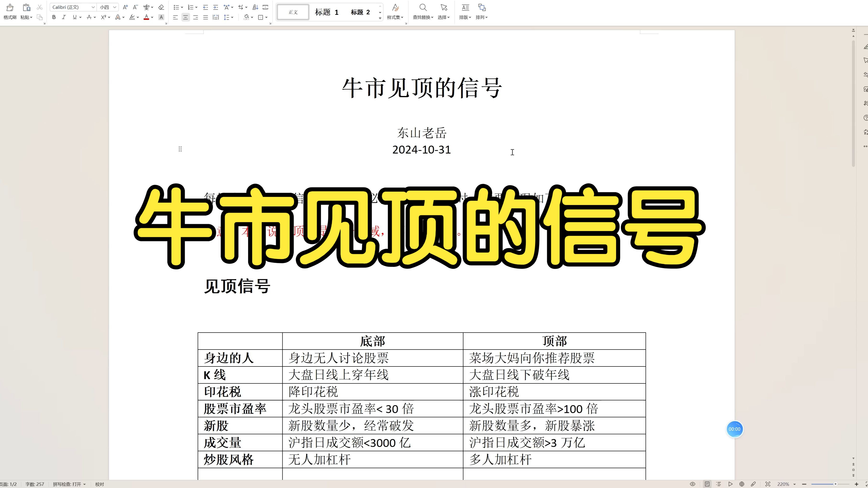868x488 pixels.
Task: Toggle eye protection mode in status bar
Action: 692,484
